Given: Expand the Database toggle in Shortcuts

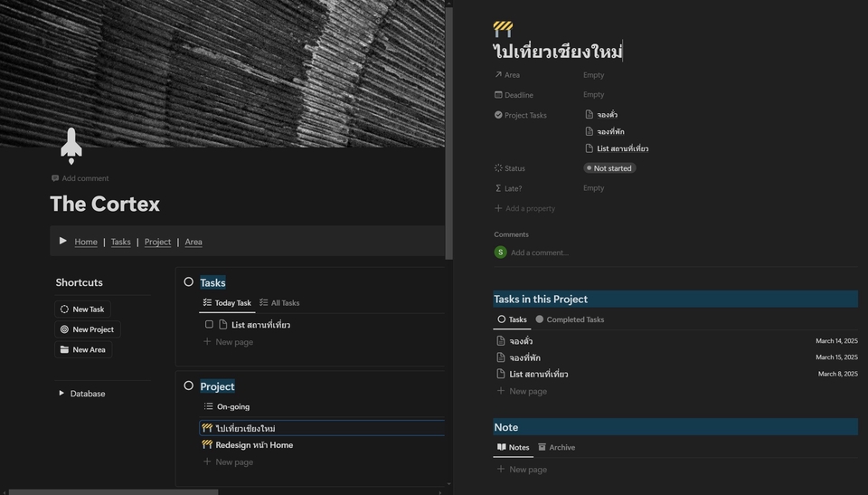Looking at the screenshot, I should (61, 393).
